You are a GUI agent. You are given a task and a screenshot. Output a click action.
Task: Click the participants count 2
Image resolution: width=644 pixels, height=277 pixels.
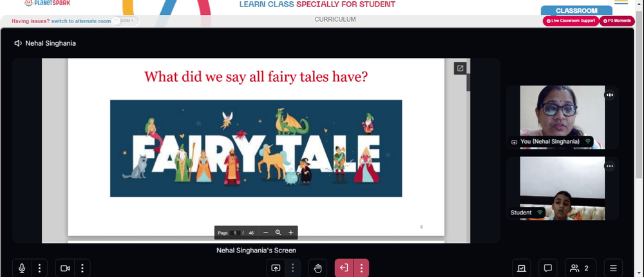pyautogui.click(x=586, y=269)
